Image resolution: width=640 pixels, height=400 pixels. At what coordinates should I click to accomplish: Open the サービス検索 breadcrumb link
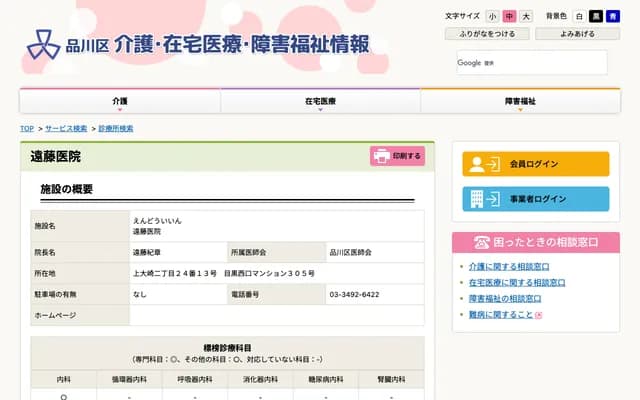coord(66,129)
